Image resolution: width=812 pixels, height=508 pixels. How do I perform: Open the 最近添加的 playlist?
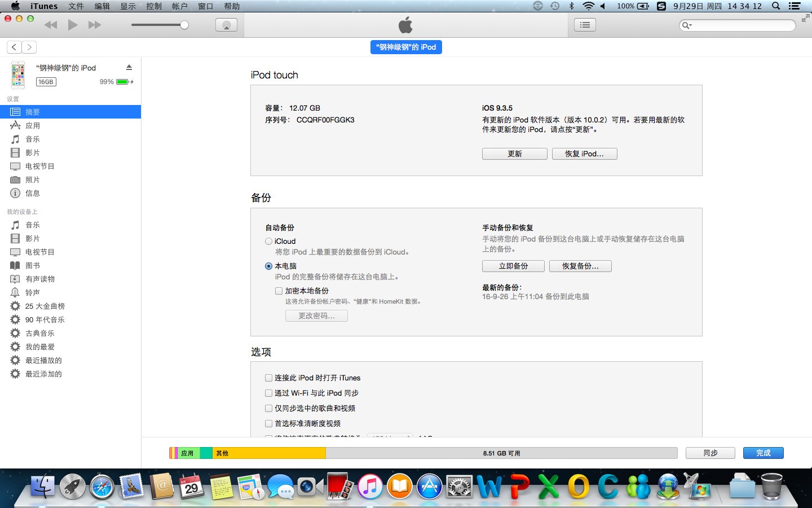click(x=70, y=374)
